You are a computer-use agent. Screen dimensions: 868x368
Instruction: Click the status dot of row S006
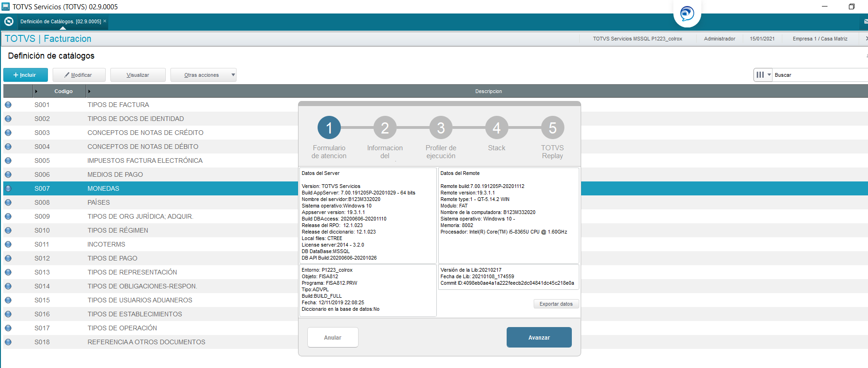tap(8, 174)
